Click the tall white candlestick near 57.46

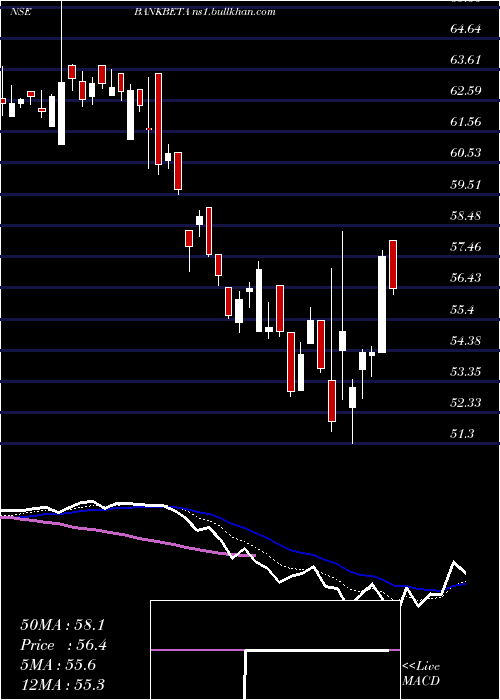382,304
